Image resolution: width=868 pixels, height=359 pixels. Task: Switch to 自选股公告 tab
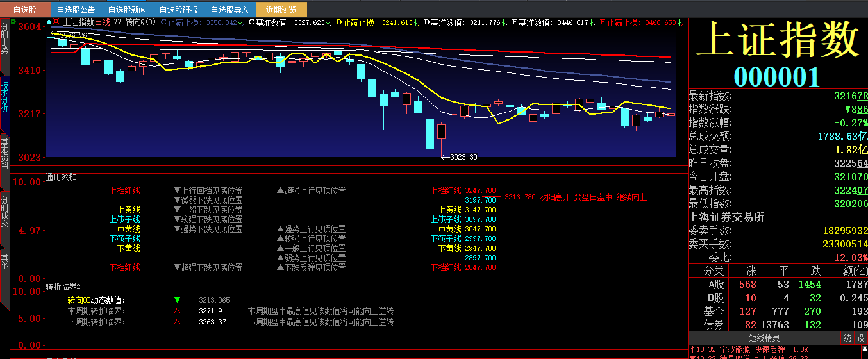tap(76, 10)
